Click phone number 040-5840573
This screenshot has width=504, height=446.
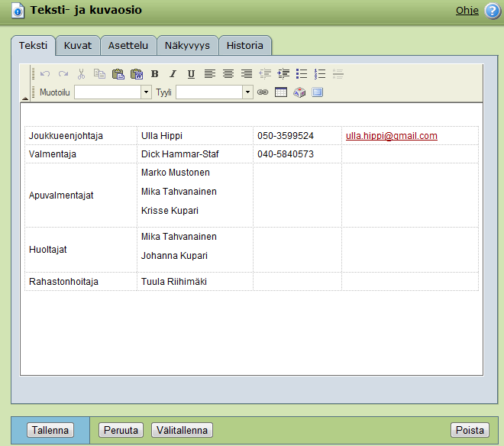[286, 154]
